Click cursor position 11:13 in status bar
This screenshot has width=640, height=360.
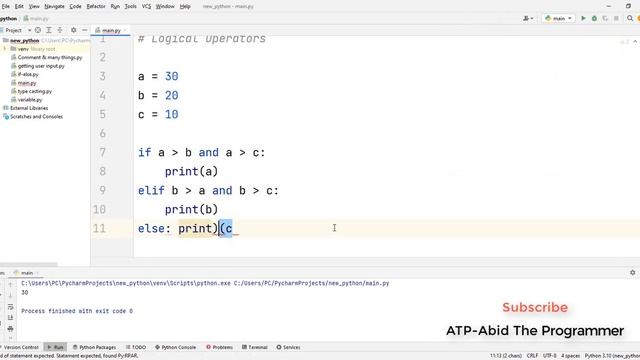[506, 356]
